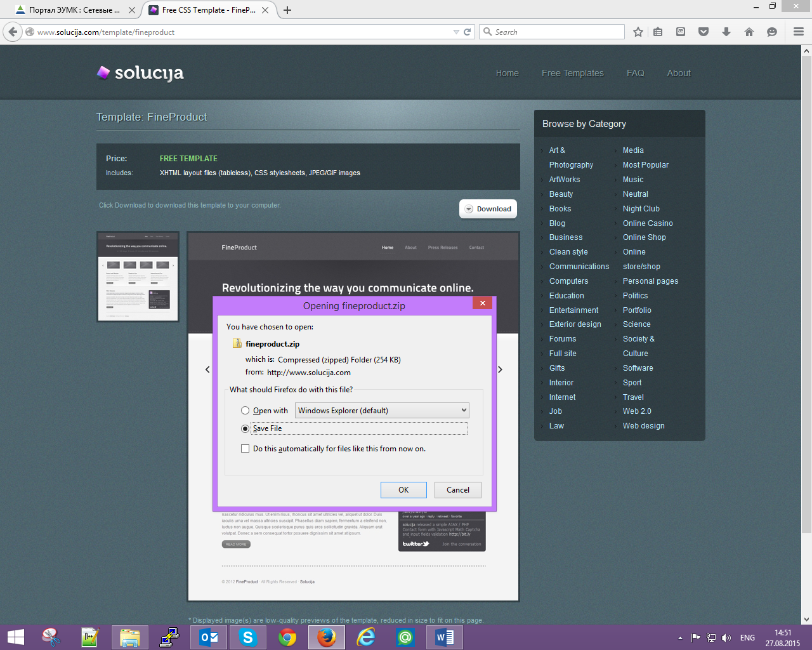
Task: Expand Windows Explorer (default) dropdown
Action: pyautogui.click(x=383, y=411)
